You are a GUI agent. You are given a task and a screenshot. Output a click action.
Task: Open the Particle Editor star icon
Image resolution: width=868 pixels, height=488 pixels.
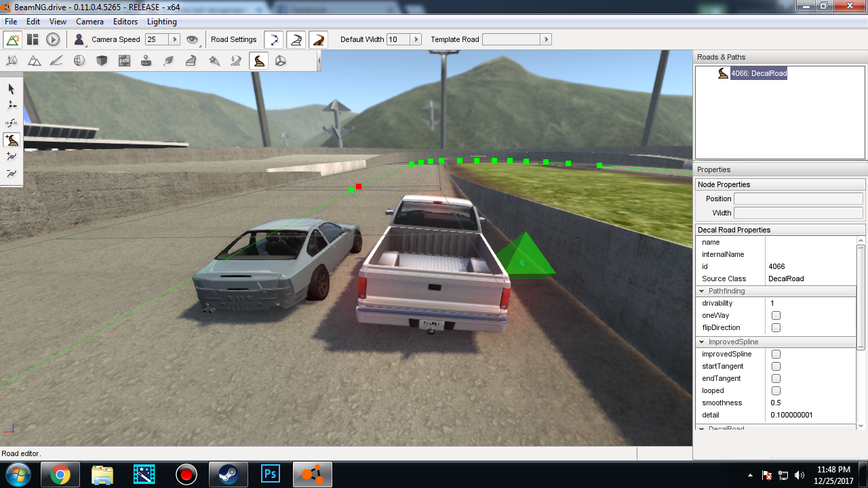(214, 61)
